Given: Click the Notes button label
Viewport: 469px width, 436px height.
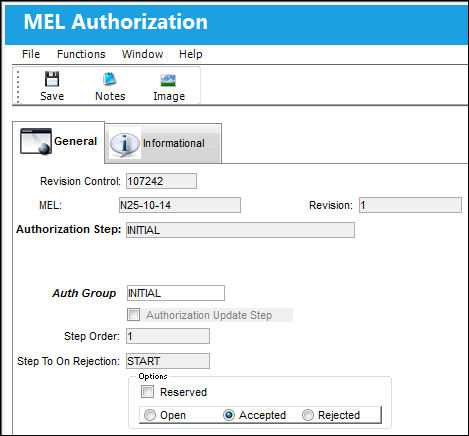Looking at the screenshot, I should click(x=110, y=96).
